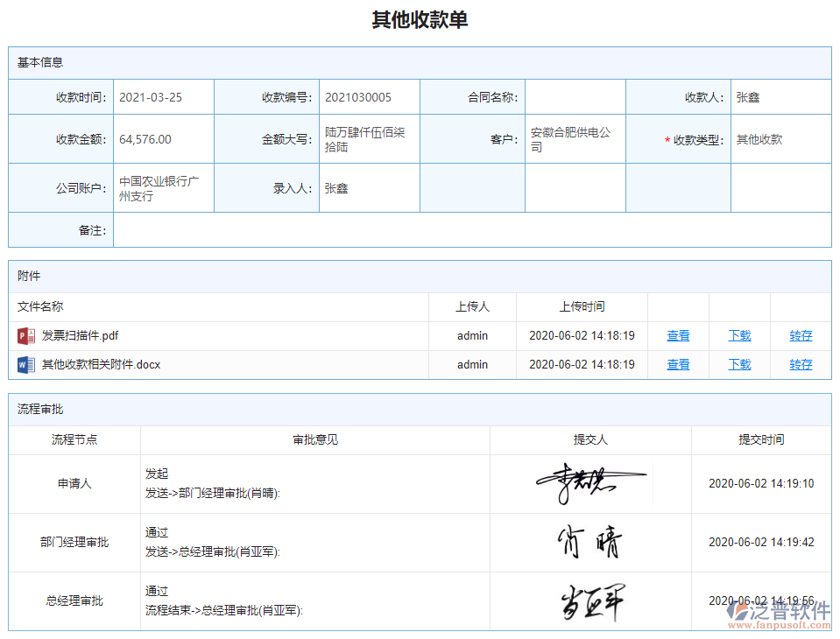This screenshot has width=840, height=639.
Task: Open 查看 for 发票扫描件.pdf
Action: 677,335
